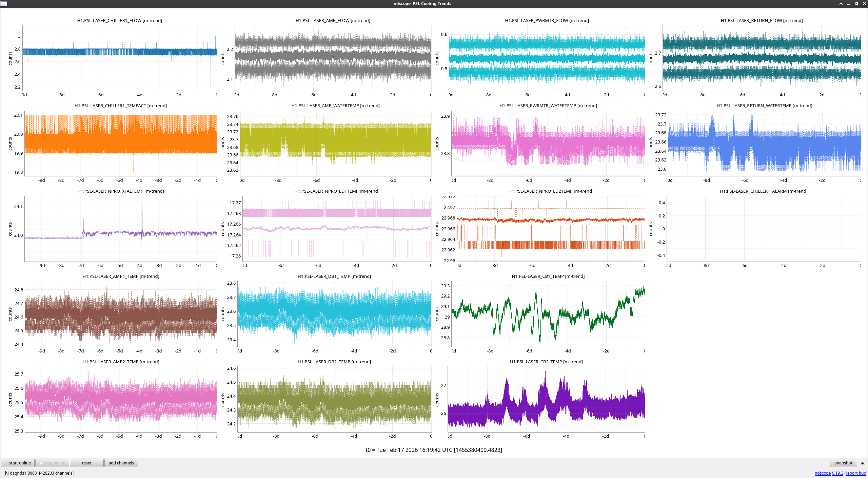
Task: Click inside the CB1_TEMP green trend plot
Action: [548, 314]
